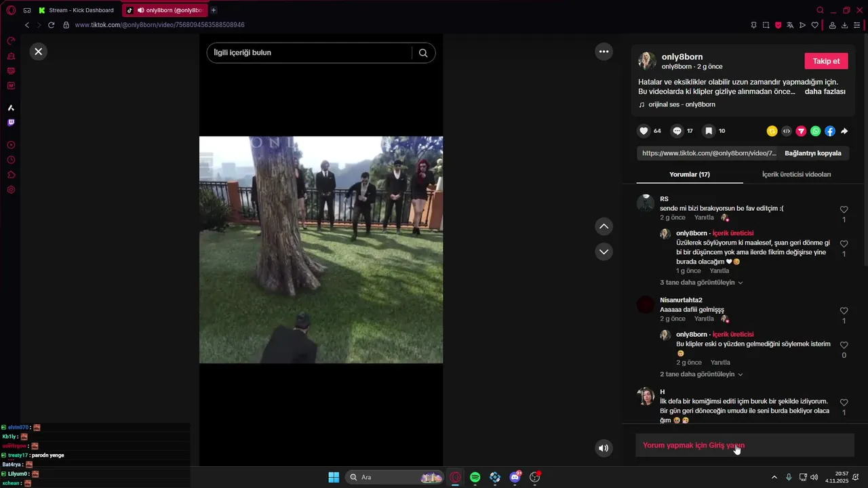The width and height of the screenshot is (868, 488).
Task: Close the TikTok video viewer
Action: (39, 52)
